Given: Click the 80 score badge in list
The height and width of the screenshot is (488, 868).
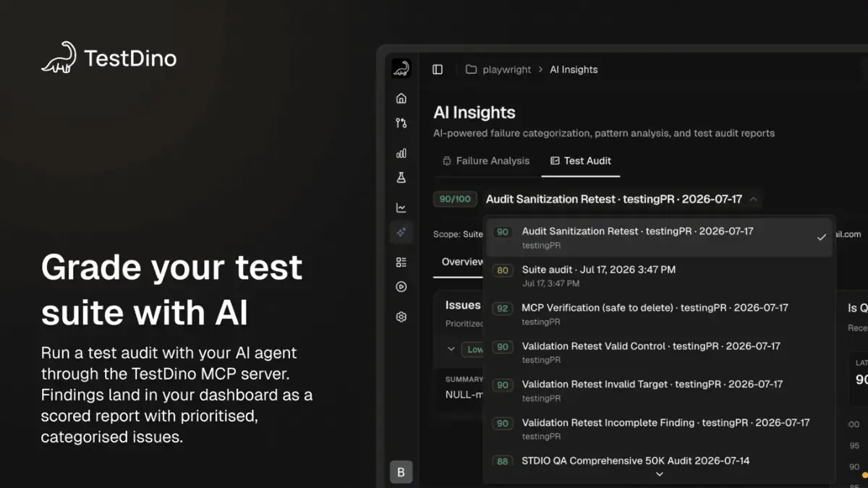Looking at the screenshot, I should (x=502, y=270).
